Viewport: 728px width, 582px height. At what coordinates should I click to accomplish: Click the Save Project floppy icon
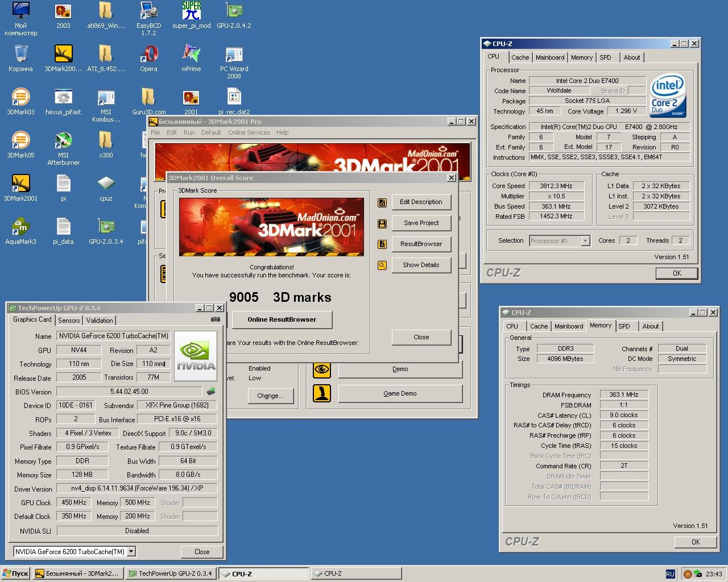(x=382, y=223)
